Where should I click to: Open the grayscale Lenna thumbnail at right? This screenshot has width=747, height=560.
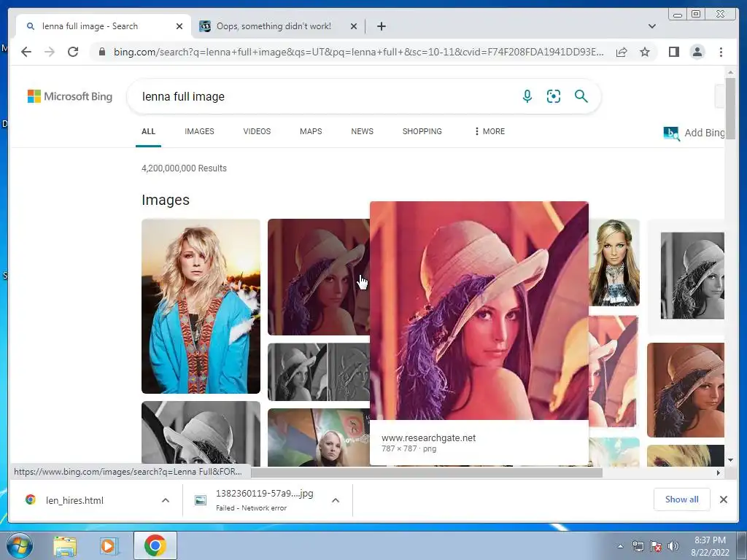coord(692,276)
